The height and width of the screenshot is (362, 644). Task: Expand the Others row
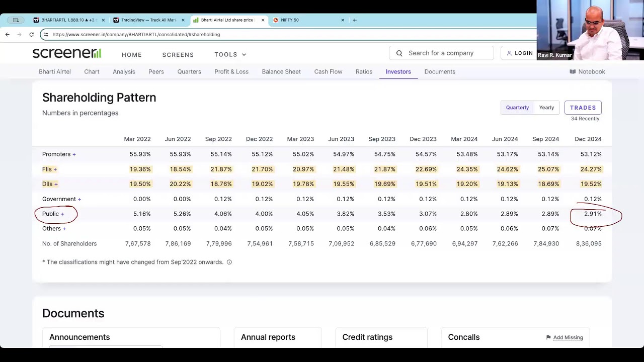(x=54, y=229)
